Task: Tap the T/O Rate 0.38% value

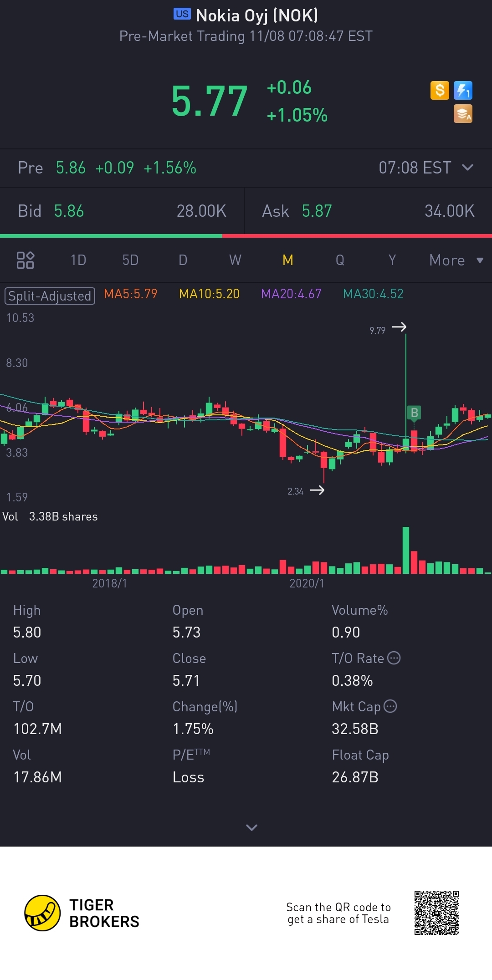Action: pyautogui.click(x=353, y=680)
